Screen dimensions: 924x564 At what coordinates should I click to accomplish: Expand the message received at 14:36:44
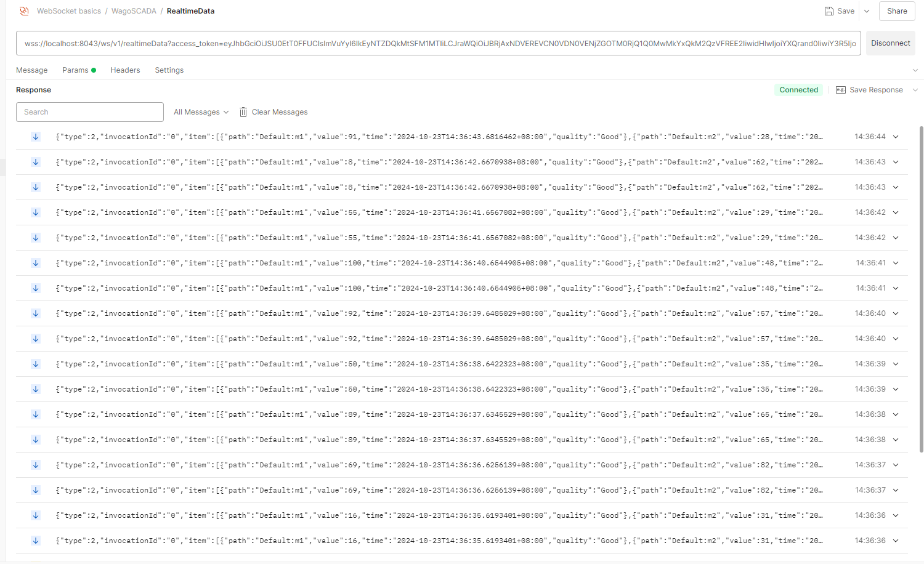(x=896, y=137)
